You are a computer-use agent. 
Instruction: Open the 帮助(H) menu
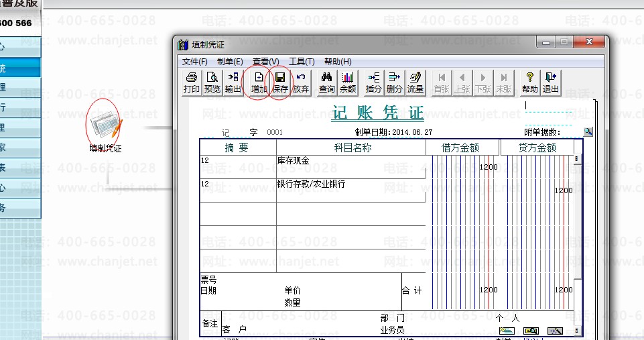338,62
